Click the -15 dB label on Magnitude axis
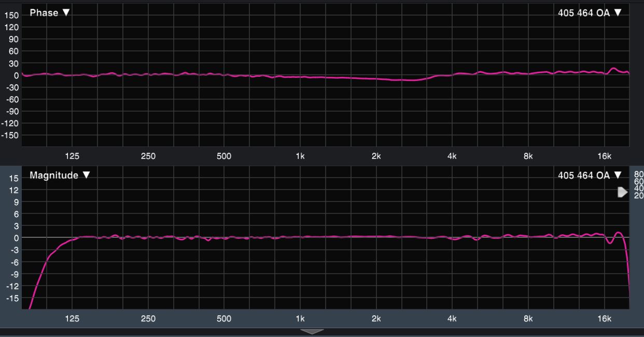 (x=13, y=298)
